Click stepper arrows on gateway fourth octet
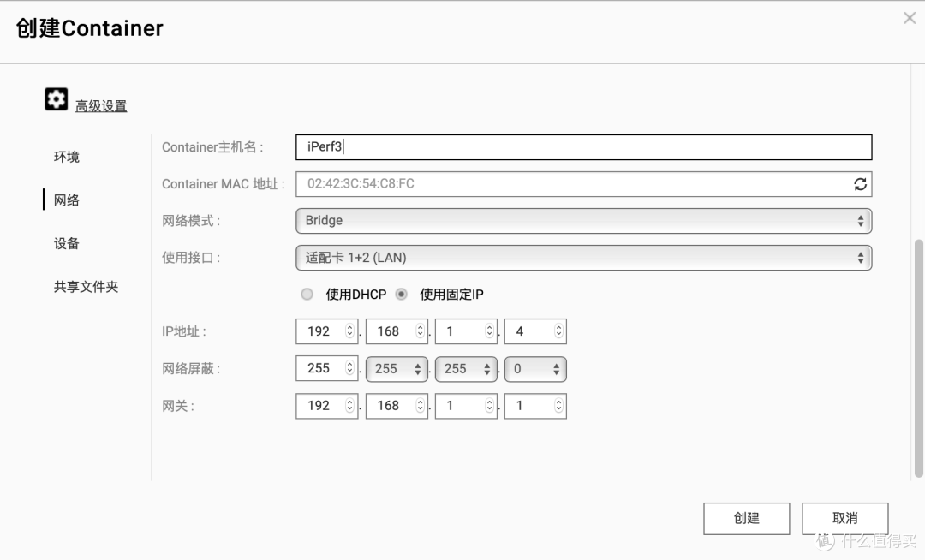925x560 pixels. click(x=558, y=406)
